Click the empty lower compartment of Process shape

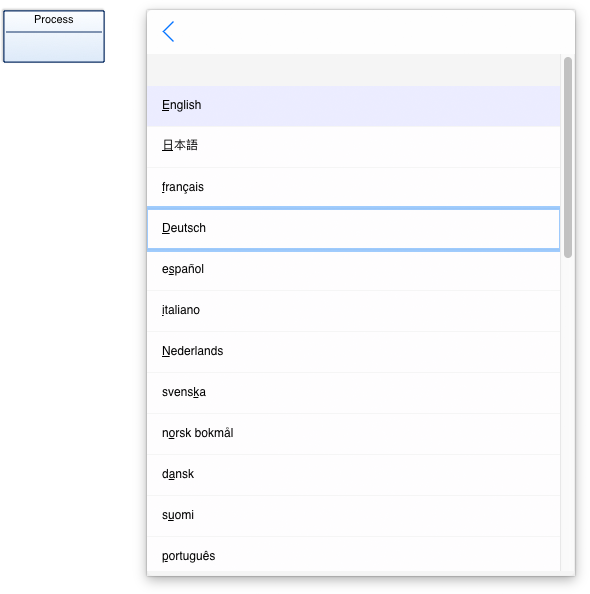point(54,47)
